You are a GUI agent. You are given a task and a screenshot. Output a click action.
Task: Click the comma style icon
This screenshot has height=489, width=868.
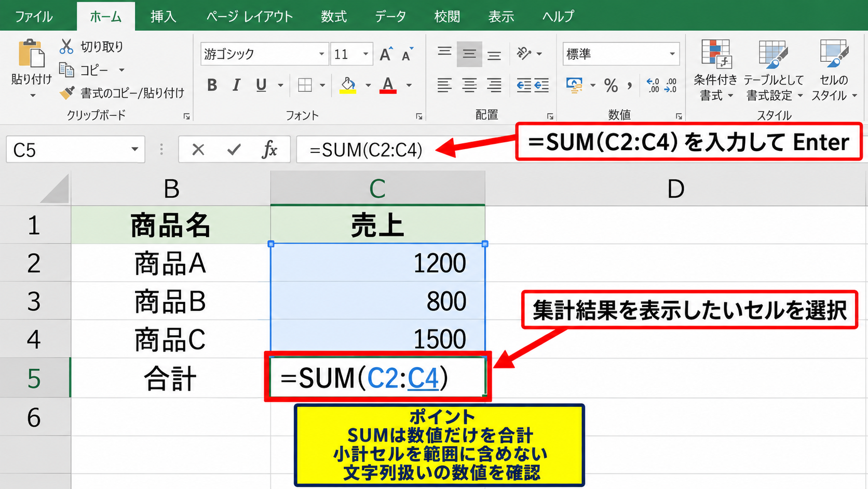pos(629,85)
